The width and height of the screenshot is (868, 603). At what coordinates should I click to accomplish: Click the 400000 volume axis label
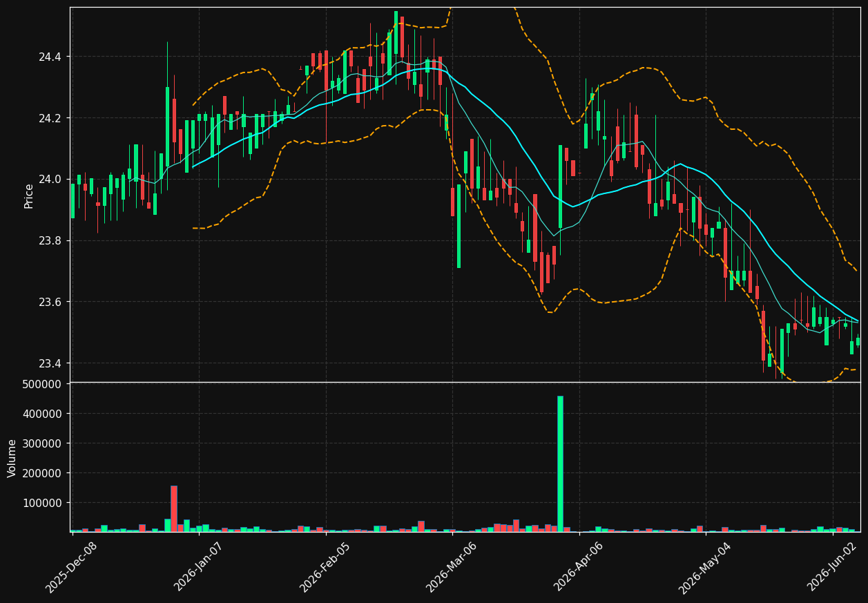(x=43, y=414)
